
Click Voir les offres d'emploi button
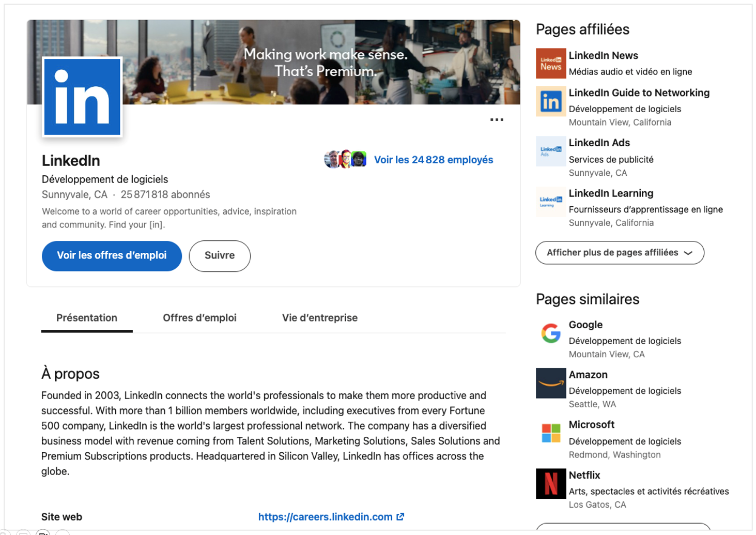point(112,256)
